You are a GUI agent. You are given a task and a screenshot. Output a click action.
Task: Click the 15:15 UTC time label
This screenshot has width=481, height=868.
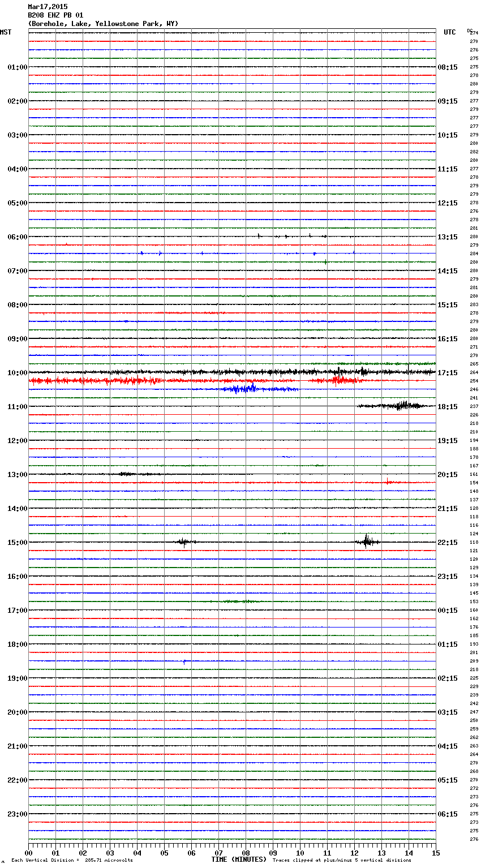point(448,305)
